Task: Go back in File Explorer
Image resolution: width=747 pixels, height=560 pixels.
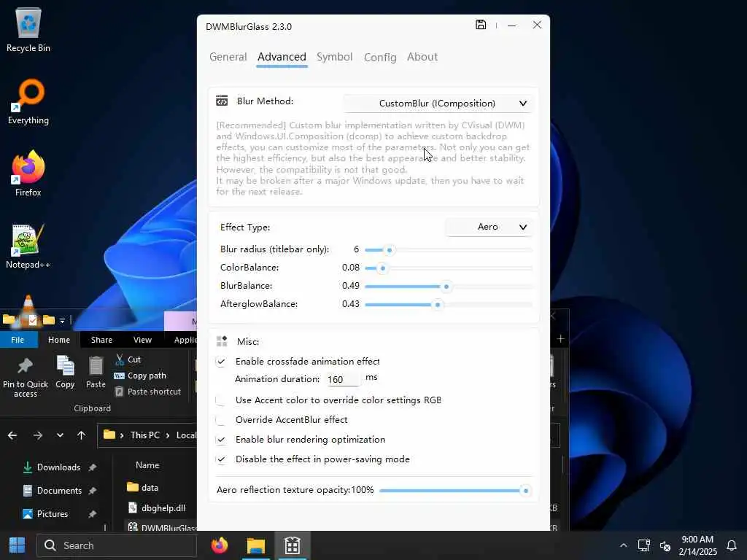Action: [12, 435]
